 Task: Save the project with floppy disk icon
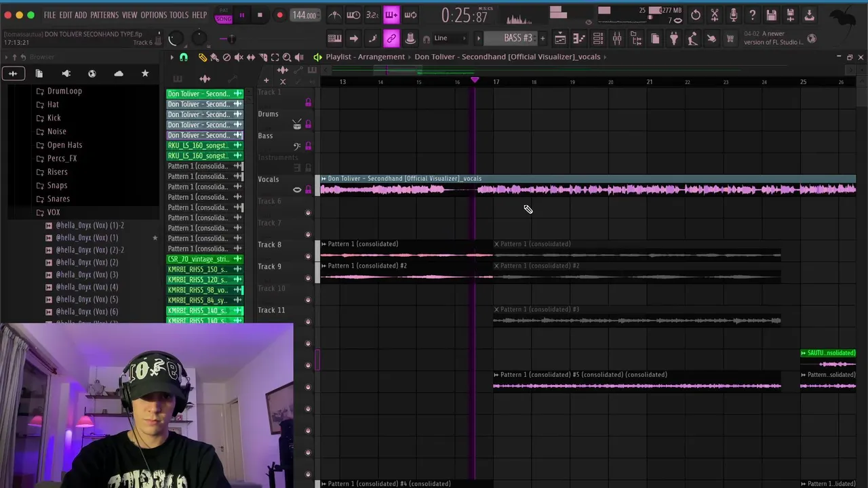(772, 15)
